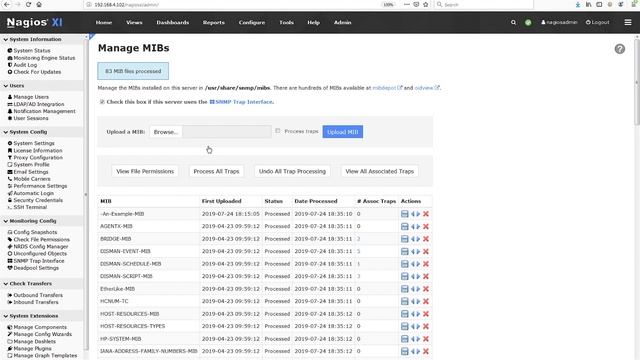Image resolution: width=640 pixels, height=360 pixels.
Task: Delete the HOST-RESOURCES-MIB using its red X
Action: (x=426, y=314)
